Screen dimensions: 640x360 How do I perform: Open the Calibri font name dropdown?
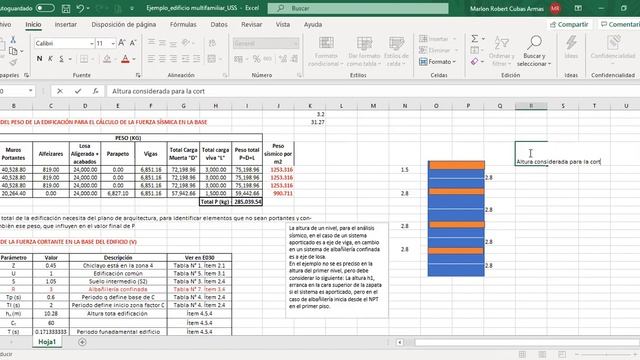pyautogui.click(x=92, y=43)
